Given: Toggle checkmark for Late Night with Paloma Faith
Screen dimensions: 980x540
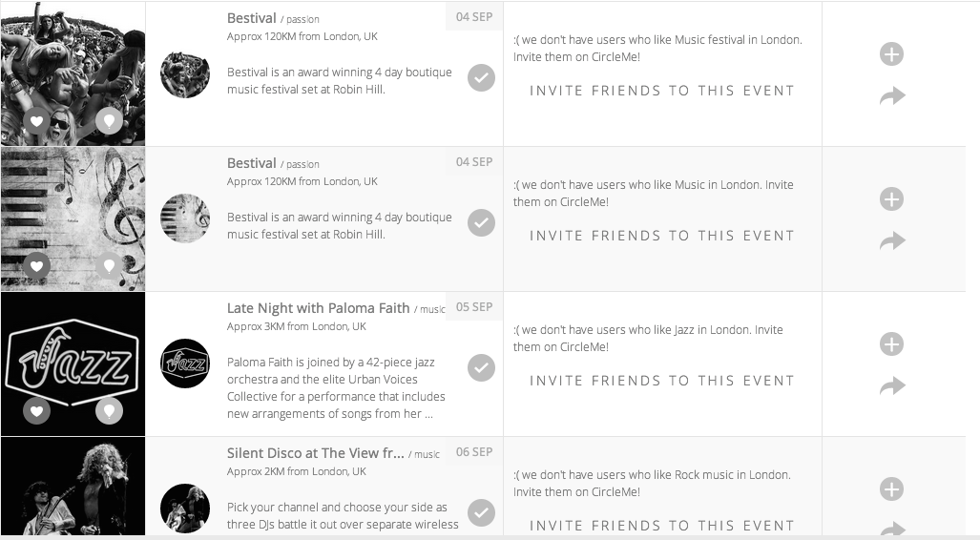Looking at the screenshot, I should pos(482,368).
